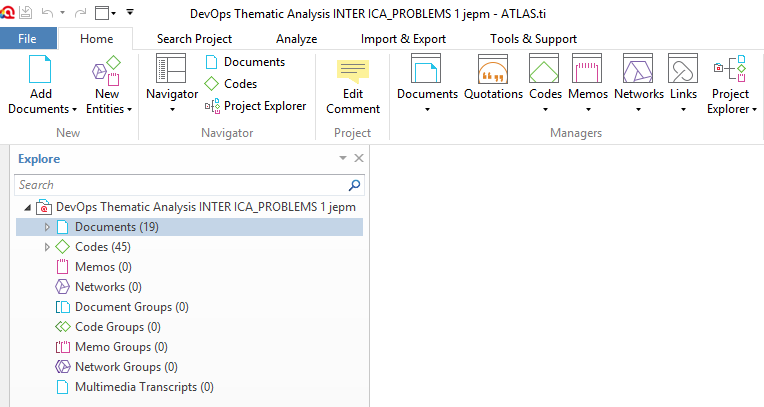Viewport: 764px width, 407px height.
Task: Collapse the DevOps Thematic Analysis project root
Action: point(28,208)
